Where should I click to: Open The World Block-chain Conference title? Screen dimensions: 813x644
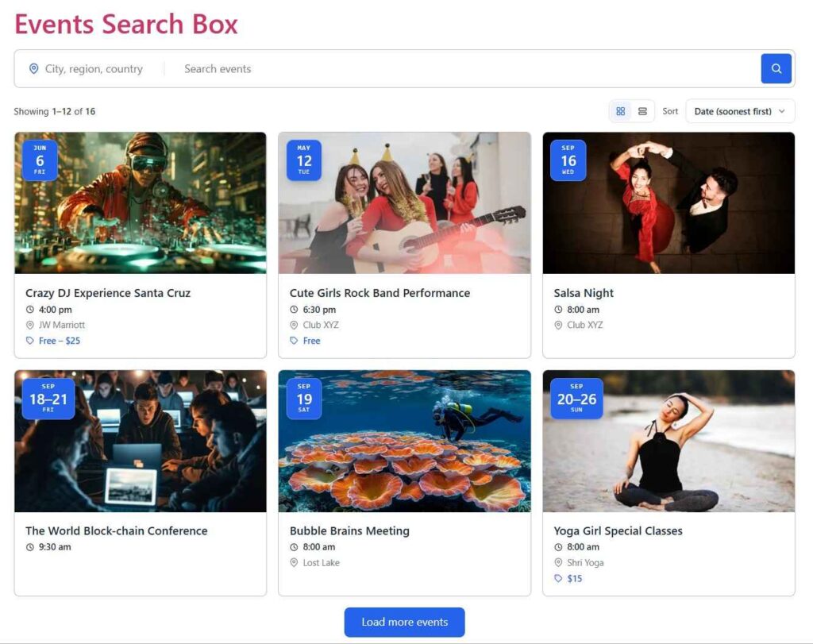tap(116, 530)
